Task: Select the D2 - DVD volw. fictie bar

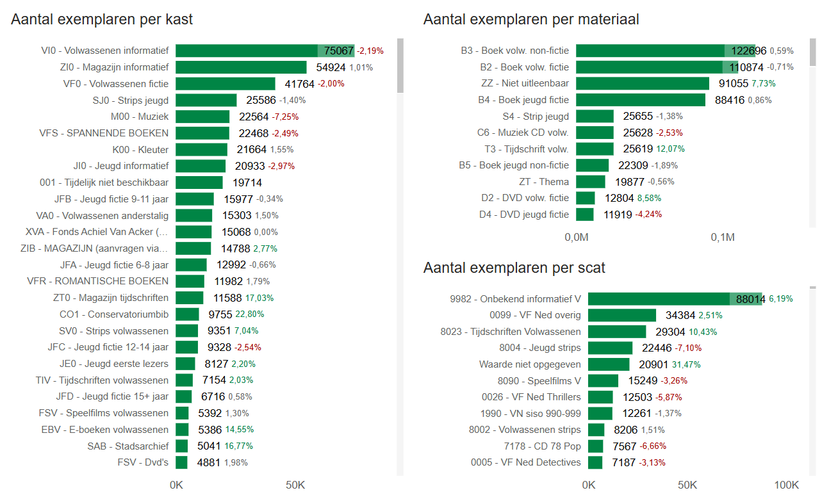Action: (586, 198)
